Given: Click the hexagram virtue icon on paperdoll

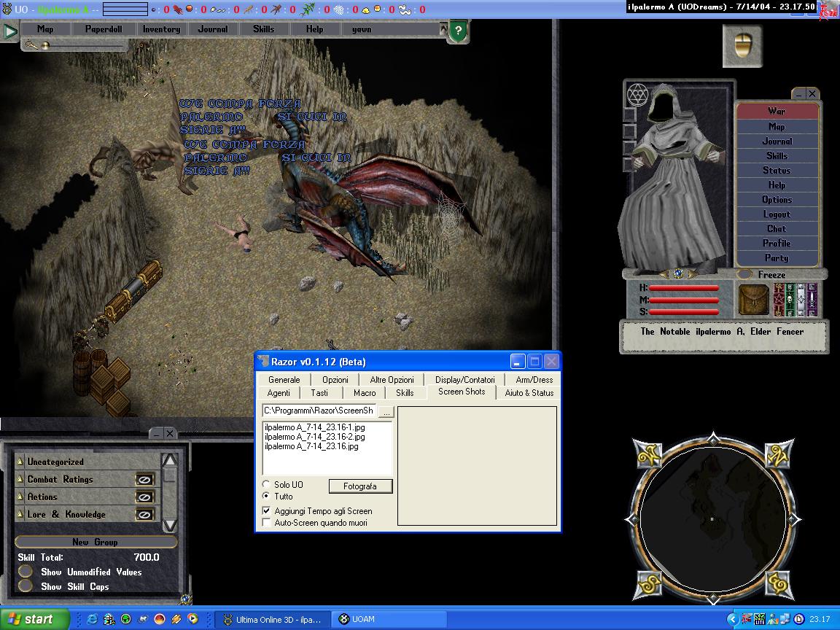Looking at the screenshot, I should [x=637, y=95].
